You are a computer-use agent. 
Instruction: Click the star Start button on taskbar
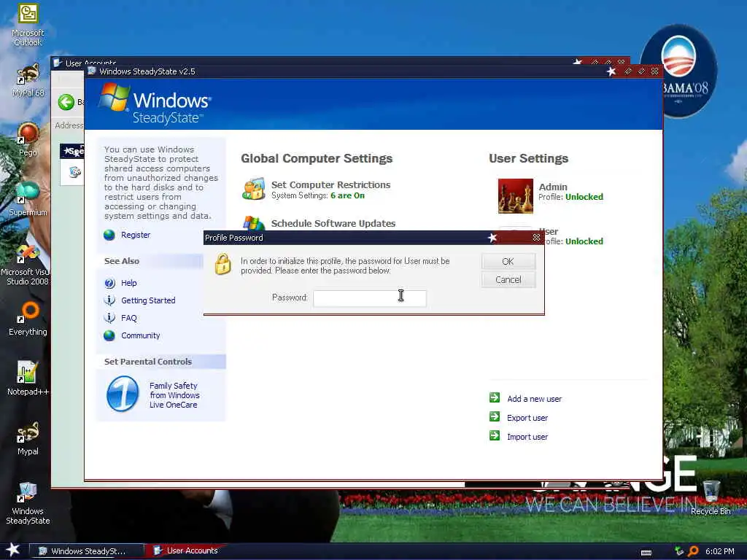pos(13,550)
